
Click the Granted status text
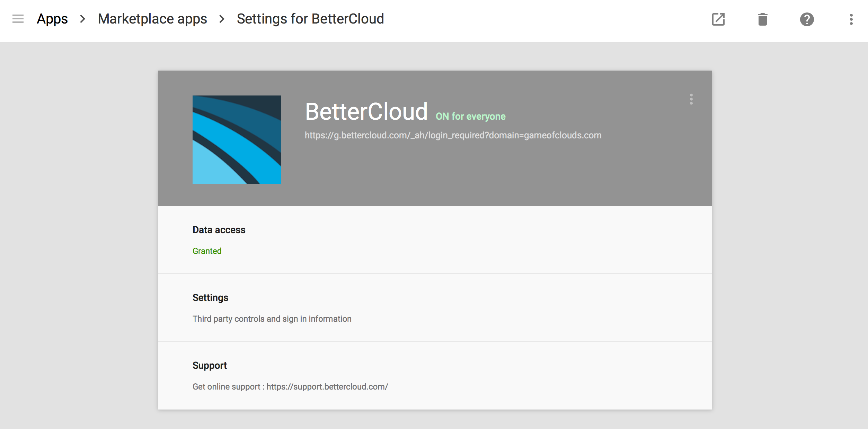(x=207, y=251)
